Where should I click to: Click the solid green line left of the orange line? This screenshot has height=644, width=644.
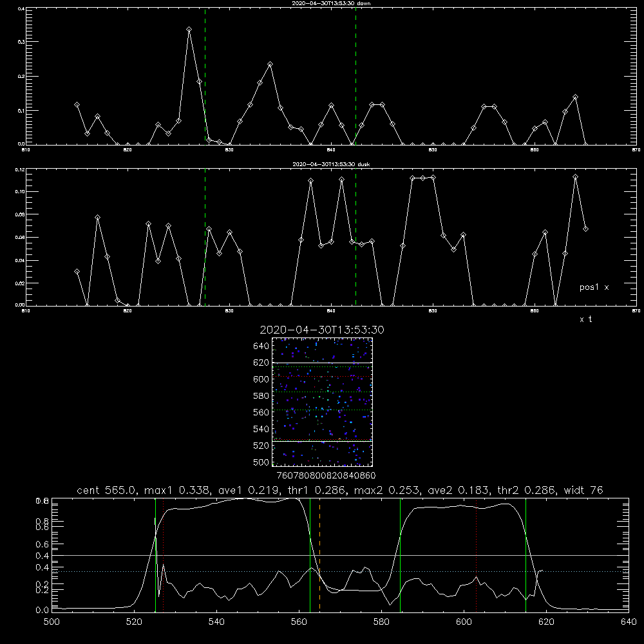coord(310,555)
